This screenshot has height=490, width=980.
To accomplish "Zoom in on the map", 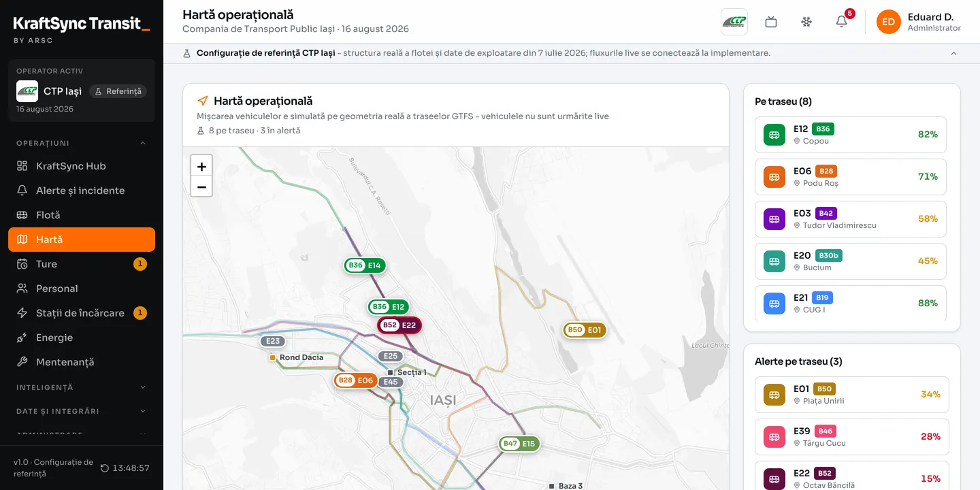I will tap(201, 166).
